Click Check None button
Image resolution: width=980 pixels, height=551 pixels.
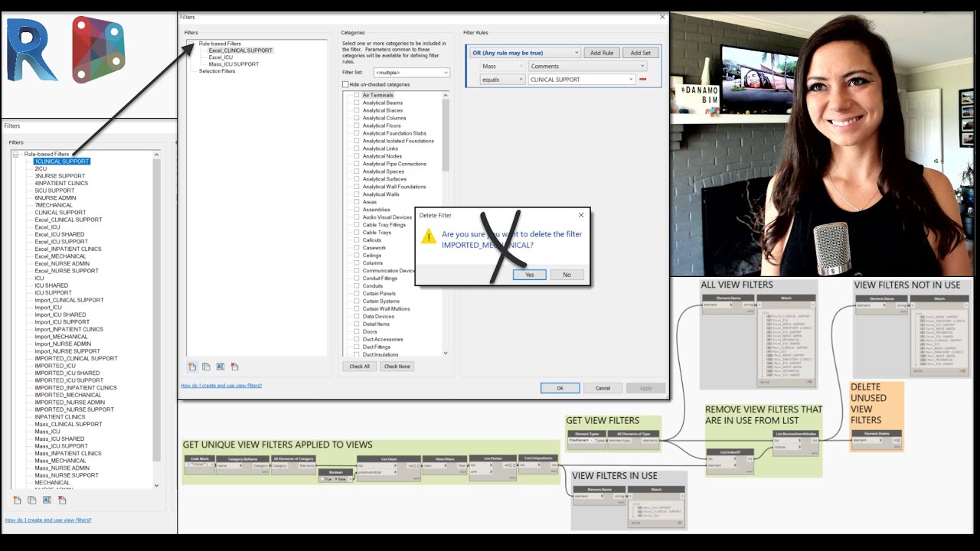(x=397, y=367)
